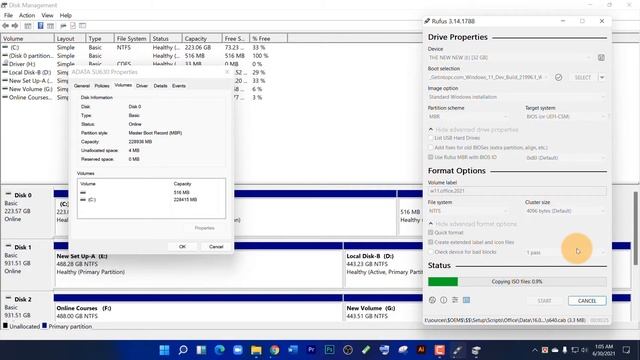The width and height of the screenshot is (640, 360).
Task: Close the ADATA SU630 Properties dialog
Action: (227, 72)
